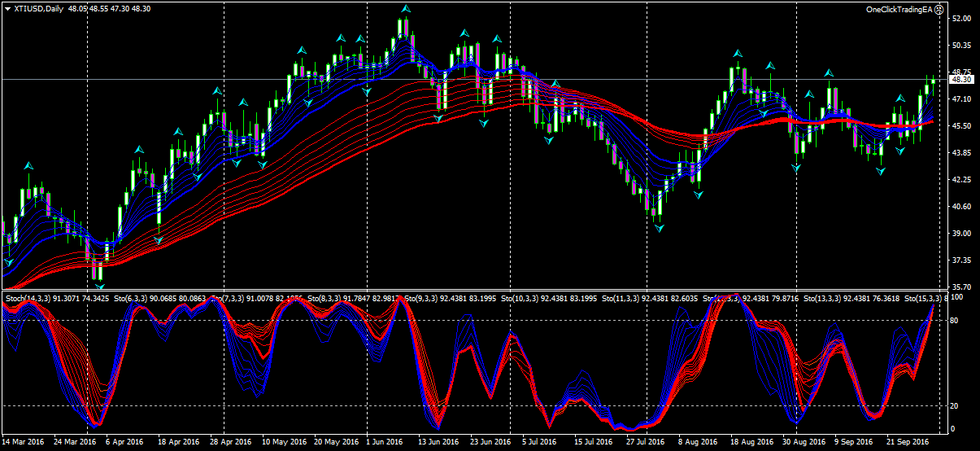The height and width of the screenshot is (451, 980).
Task: Click the up fractal arrow above the mid-August peak
Action: point(738,52)
